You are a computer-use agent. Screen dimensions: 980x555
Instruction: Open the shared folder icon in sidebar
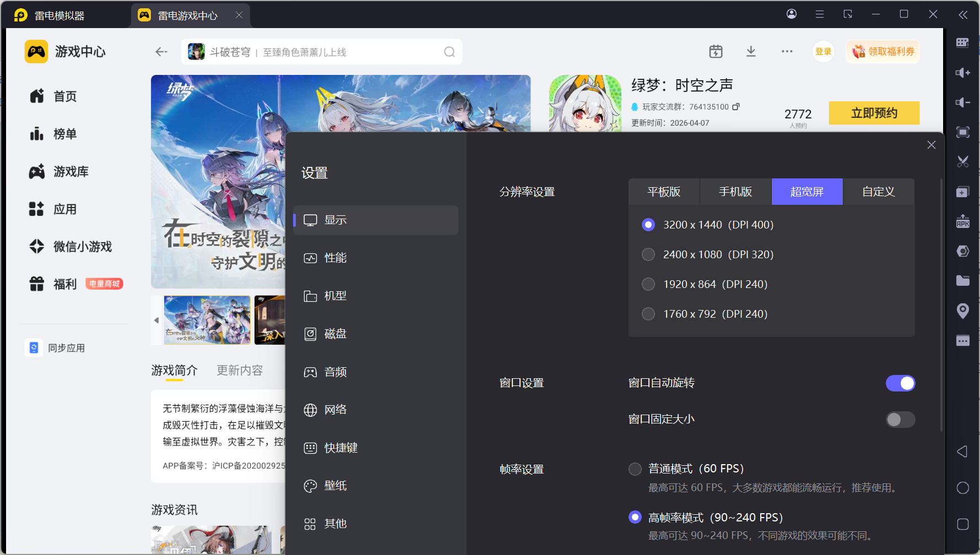(x=962, y=281)
